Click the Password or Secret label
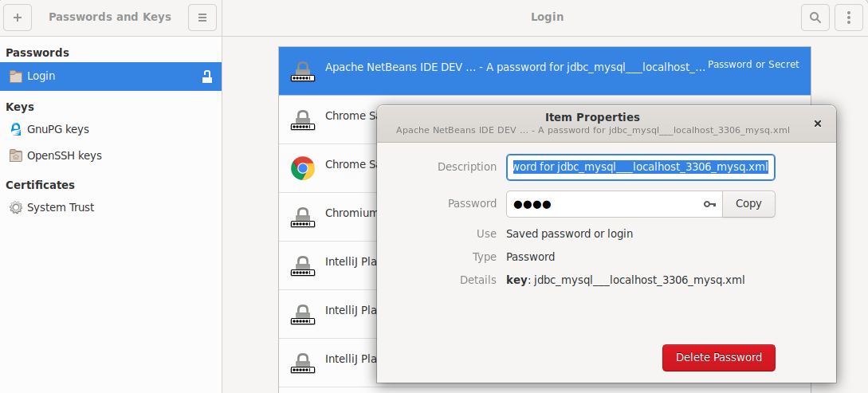 753,65
